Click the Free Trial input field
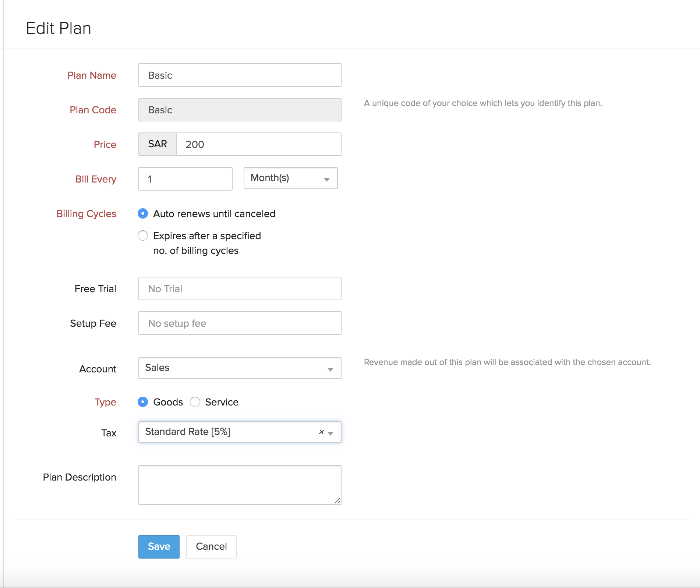The image size is (700, 588). (240, 289)
